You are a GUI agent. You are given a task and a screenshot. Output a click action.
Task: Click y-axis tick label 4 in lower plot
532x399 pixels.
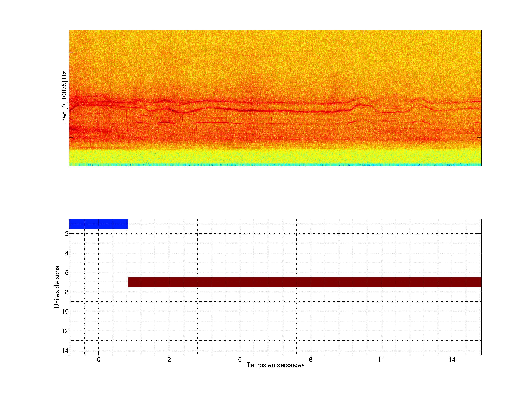tap(67, 253)
